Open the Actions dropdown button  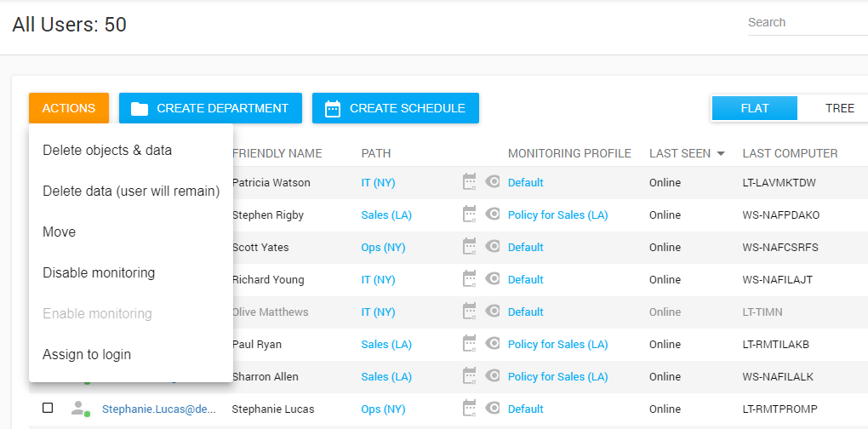point(69,108)
